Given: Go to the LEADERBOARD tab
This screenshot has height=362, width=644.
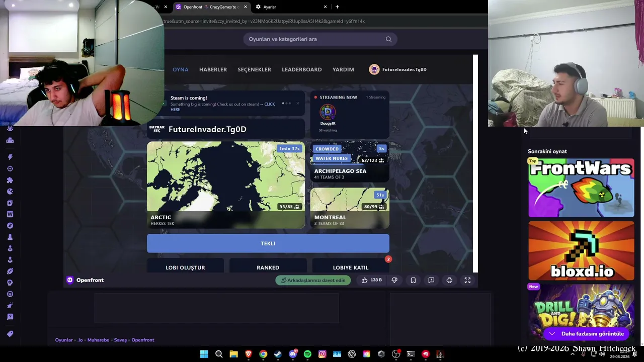Looking at the screenshot, I should coord(301,69).
